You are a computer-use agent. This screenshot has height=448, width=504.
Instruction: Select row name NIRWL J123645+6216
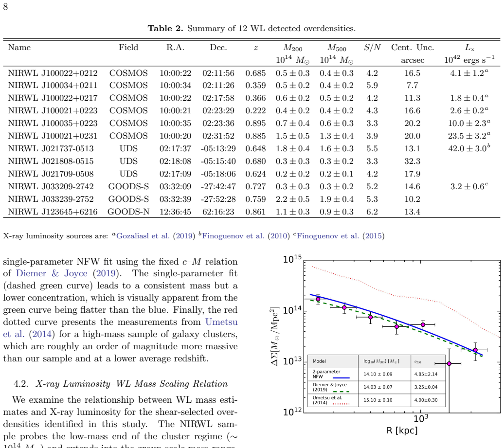click(53, 212)
